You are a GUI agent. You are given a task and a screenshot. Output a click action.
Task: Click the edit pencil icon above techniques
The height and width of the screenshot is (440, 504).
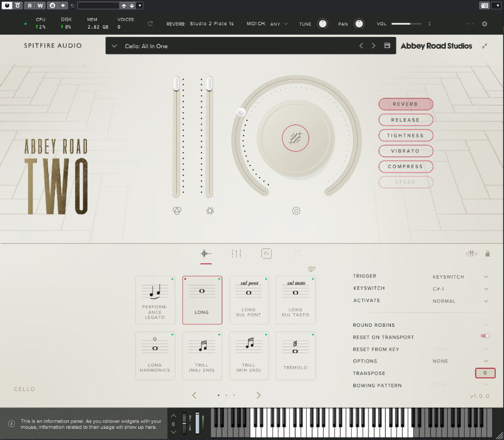click(x=311, y=269)
